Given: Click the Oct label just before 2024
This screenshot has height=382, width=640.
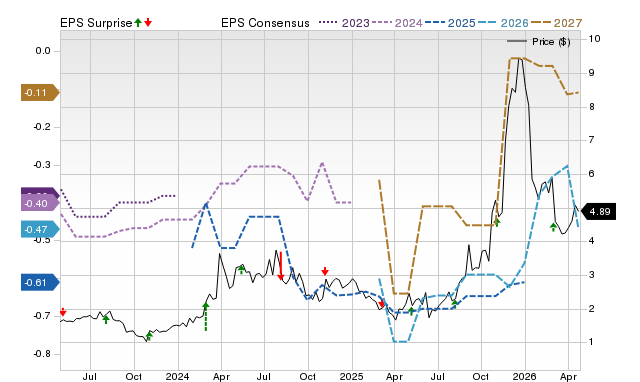Looking at the screenshot, I should (x=133, y=376).
